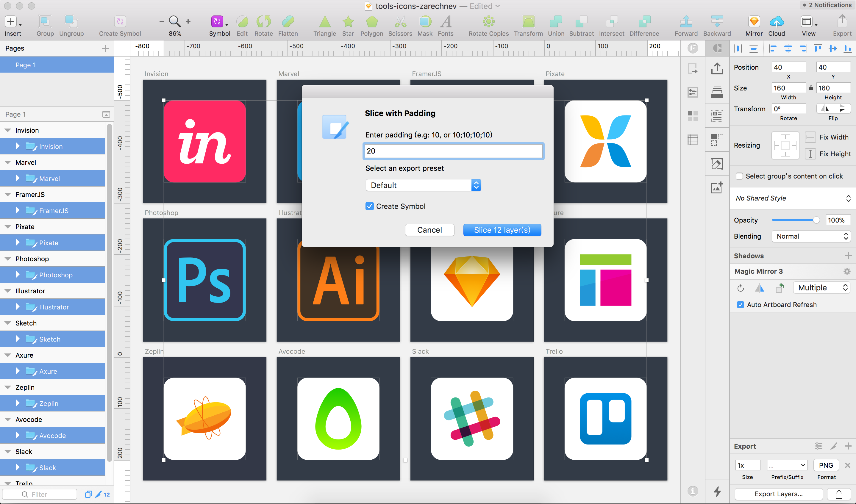
Task: Click the Ungroup toolbar icon
Action: pyautogui.click(x=71, y=22)
